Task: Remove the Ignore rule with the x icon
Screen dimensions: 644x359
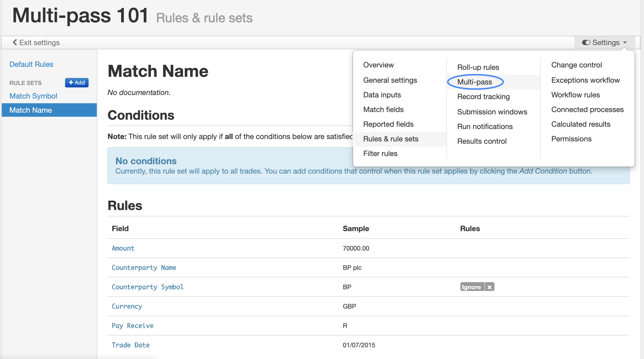Action: click(489, 287)
